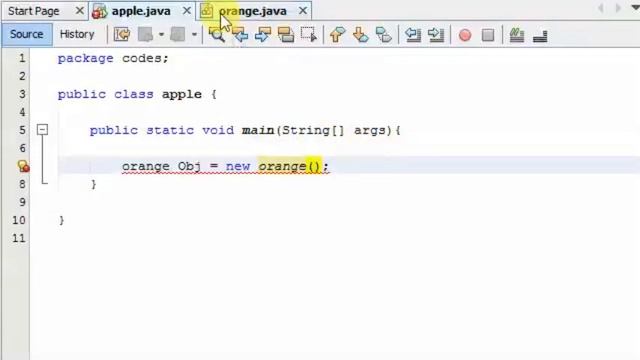Viewport: 640px width, 360px height.
Task: Click the orange.java tab file icon
Action: click(x=207, y=11)
